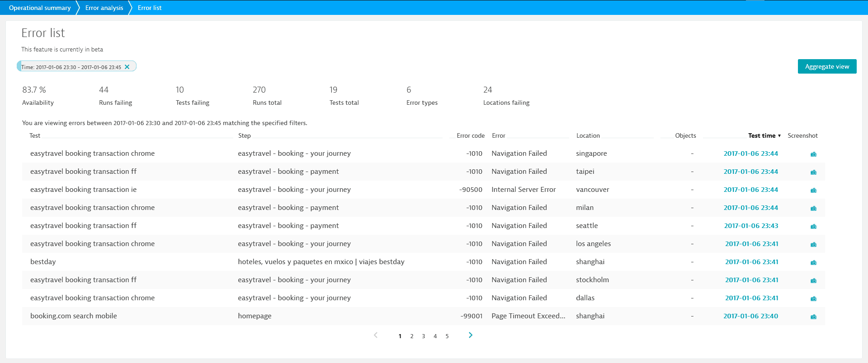
Task: Click 'hoteles, vuelos y paquetes' step
Action: click(x=321, y=262)
